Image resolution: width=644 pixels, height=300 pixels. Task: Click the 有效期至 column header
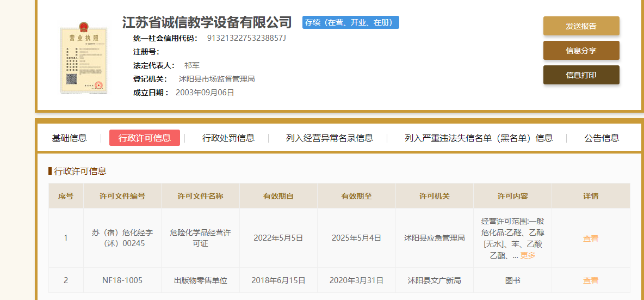click(x=356, y=196)
